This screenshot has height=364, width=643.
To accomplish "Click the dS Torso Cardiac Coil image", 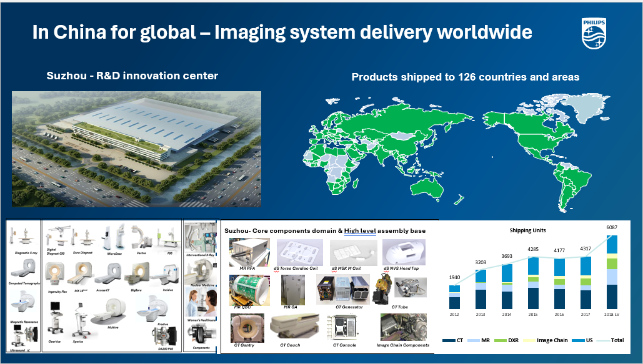I will [300, 252].
